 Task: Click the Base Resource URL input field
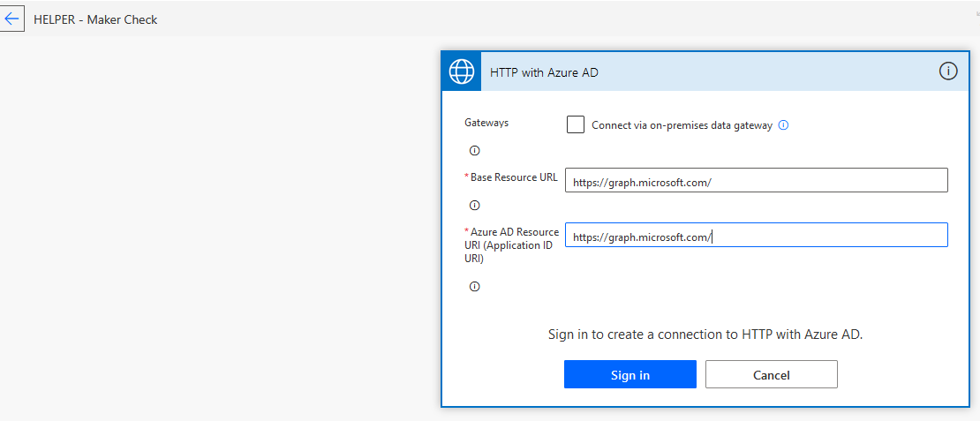coord(757,180)
